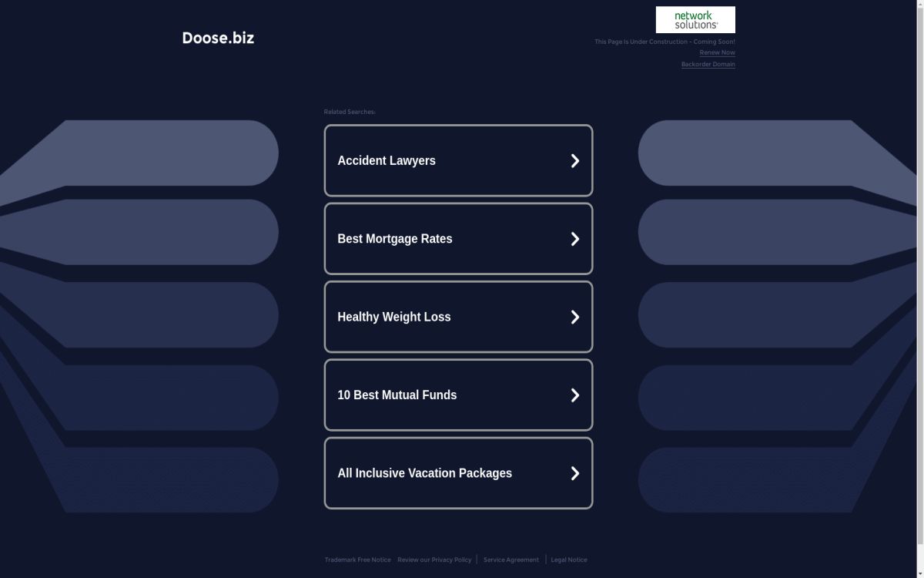The image size is (924, 578).
Task: Click the Network Solutions logo
Action: tap(695, 20)
